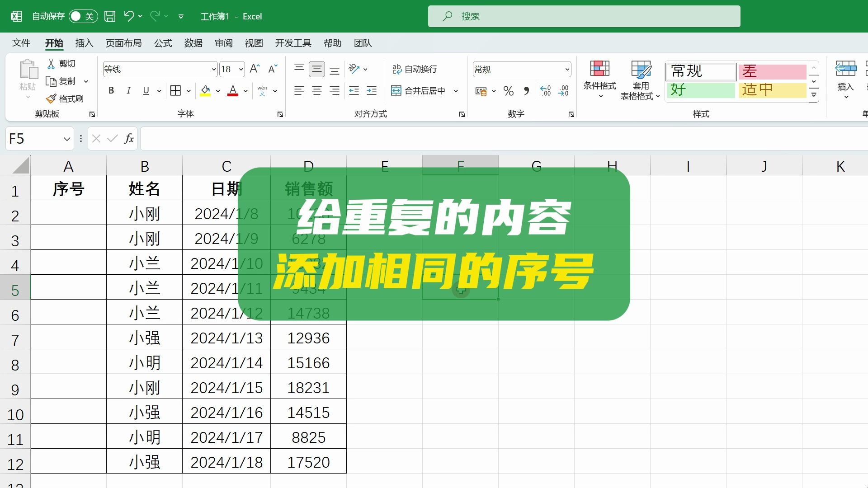This screenshot has width=868, height=488.
Task: Click the decrease indent icon
Action: (x=354, y=91)
